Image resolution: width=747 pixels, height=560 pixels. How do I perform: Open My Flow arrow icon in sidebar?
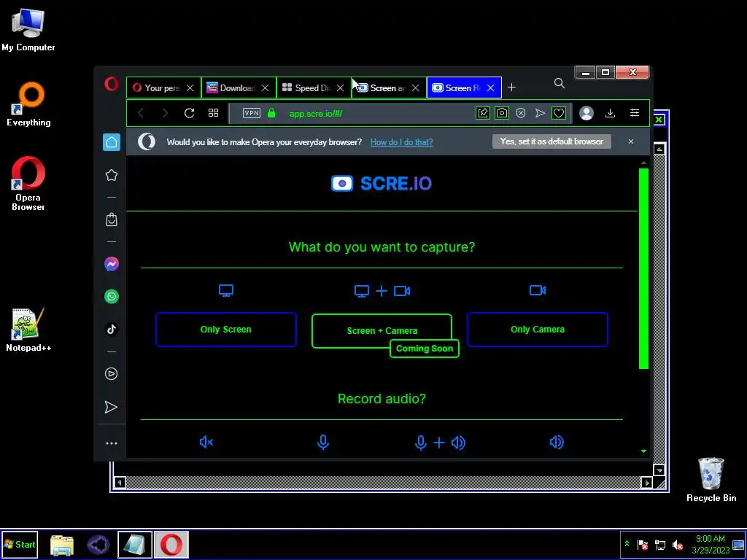pyautogui.click(x=111, y=407)
